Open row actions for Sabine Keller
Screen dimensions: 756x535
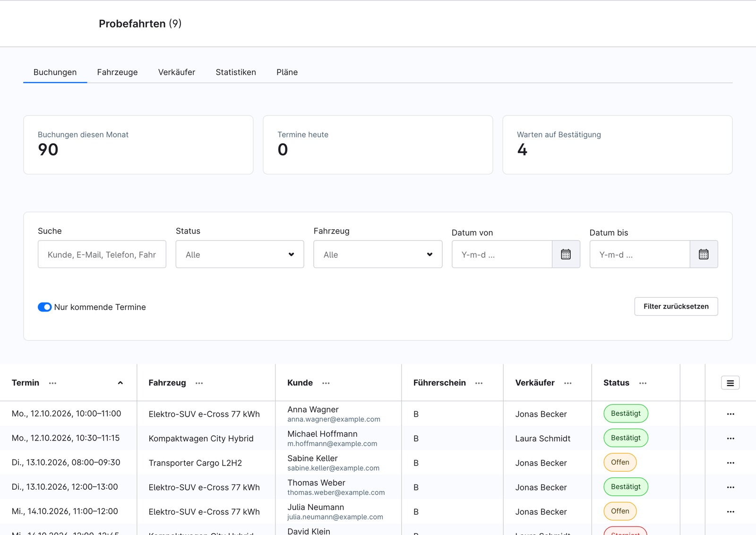point(730,463)
